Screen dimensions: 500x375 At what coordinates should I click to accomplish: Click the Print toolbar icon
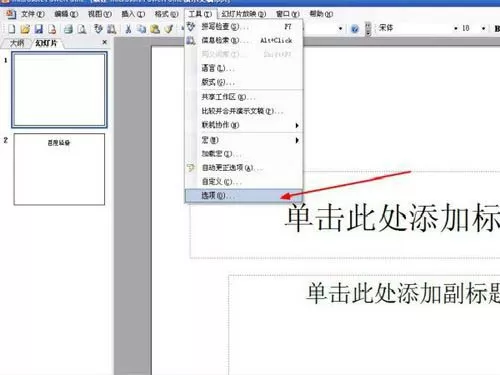[68, 29]
